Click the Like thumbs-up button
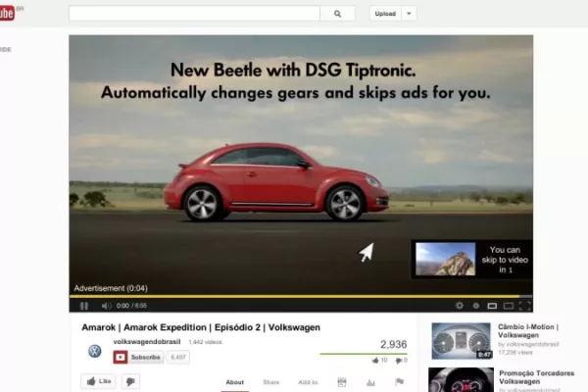The image size is (588, 392). [x=99, y=381]
